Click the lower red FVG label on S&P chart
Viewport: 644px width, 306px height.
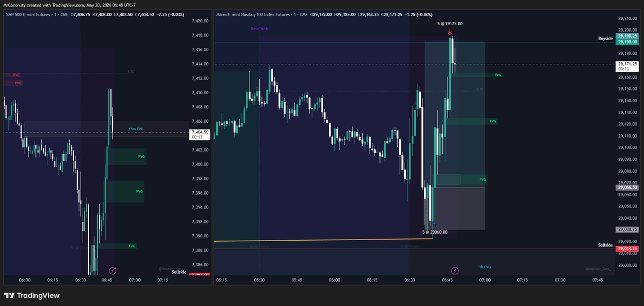pyautogui.click(x=18, y=83)
